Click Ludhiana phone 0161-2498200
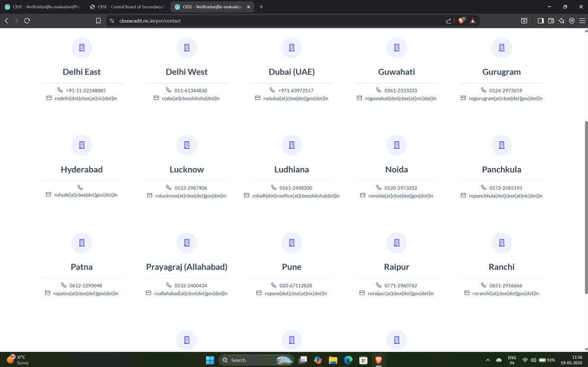Screen dimensions: 588x367 (x=296, y=188)
